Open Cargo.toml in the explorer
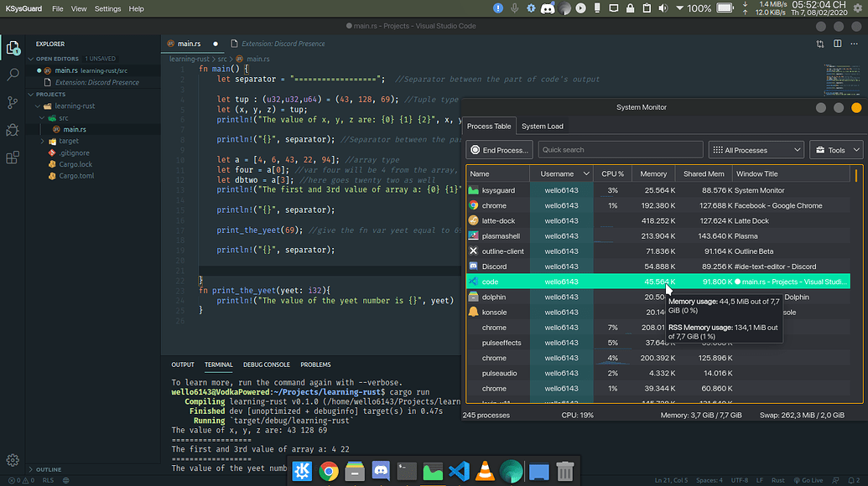 (x=76, y=176)
